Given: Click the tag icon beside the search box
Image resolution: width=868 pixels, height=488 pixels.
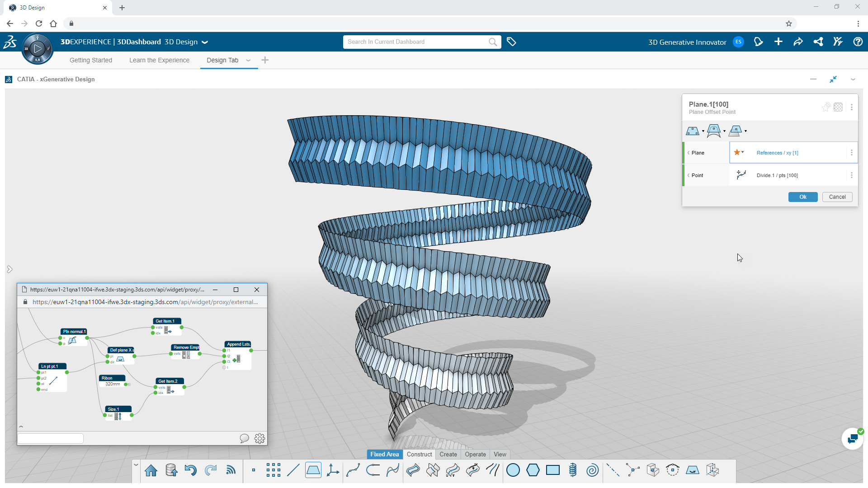Looking at the screenshot, I should coord(511,42).
